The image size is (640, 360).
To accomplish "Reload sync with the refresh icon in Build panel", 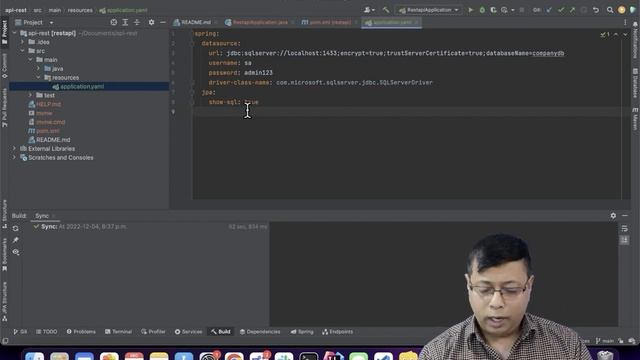I will coord(16,229).
